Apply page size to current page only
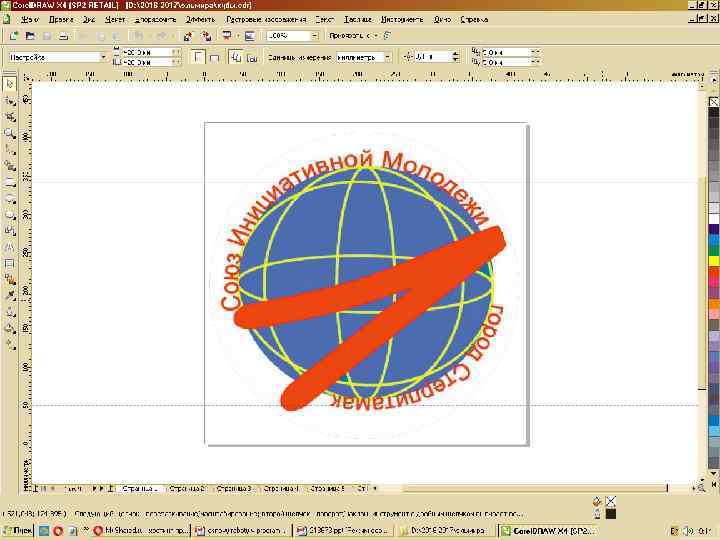This screenshot has height=540, width=720. [x=252, y=57]
